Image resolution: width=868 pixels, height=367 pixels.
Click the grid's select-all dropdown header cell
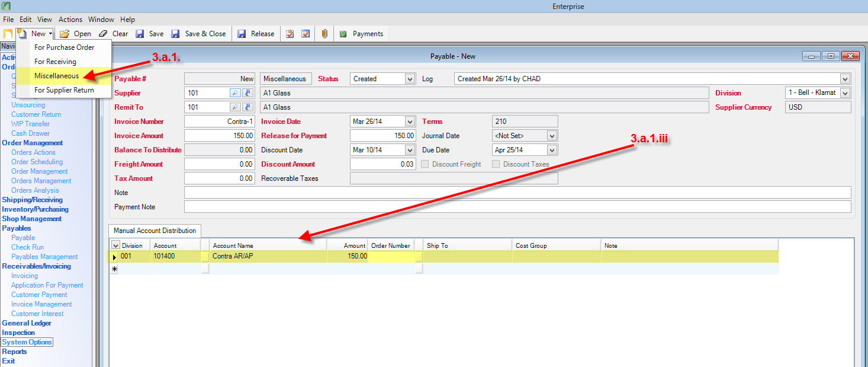(x=115, y=245)
